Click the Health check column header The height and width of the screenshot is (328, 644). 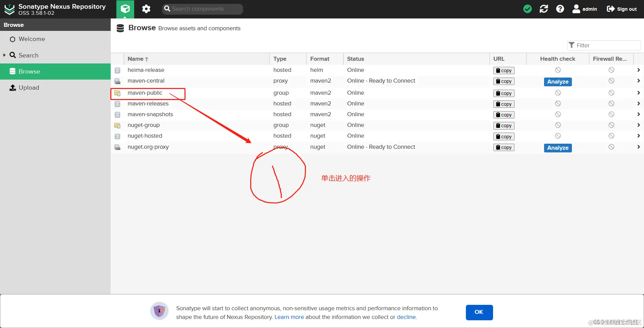pos(557,59)
